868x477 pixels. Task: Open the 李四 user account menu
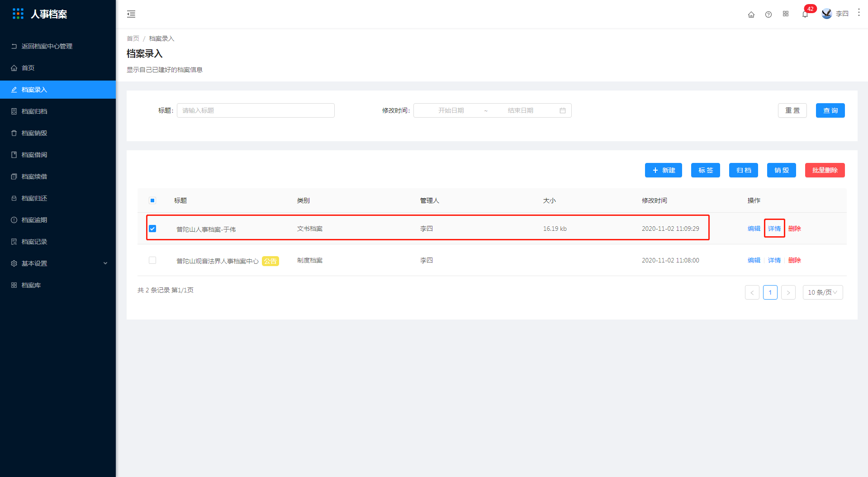tap(835, 14)
